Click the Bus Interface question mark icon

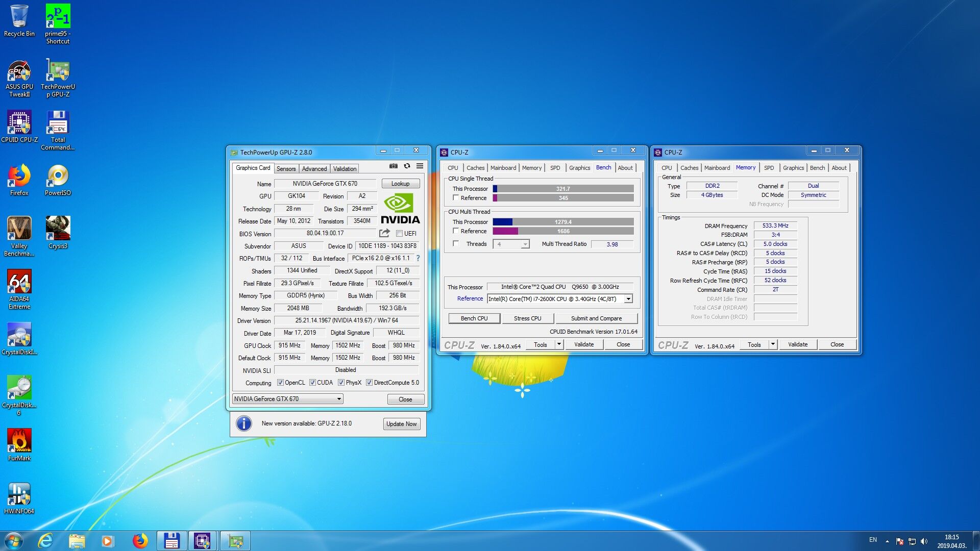[x=418, y=258]
